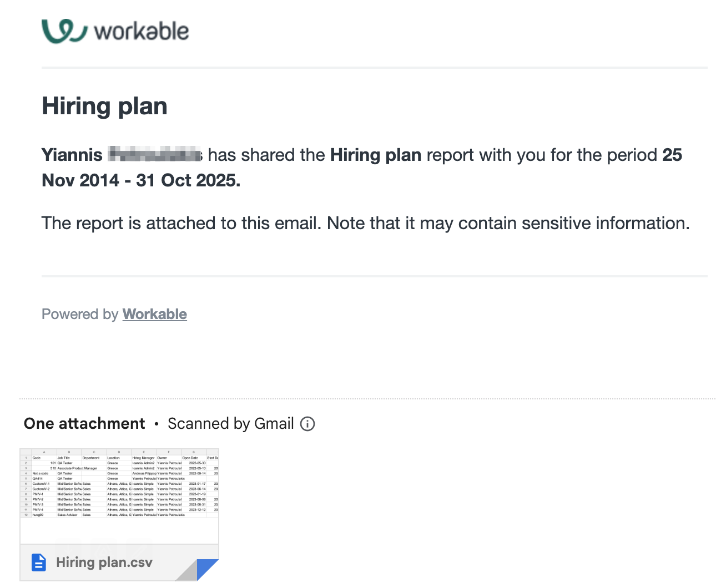The image size is (716, 588).
Task: Open the Workable link in the footer
Action: 154,314
